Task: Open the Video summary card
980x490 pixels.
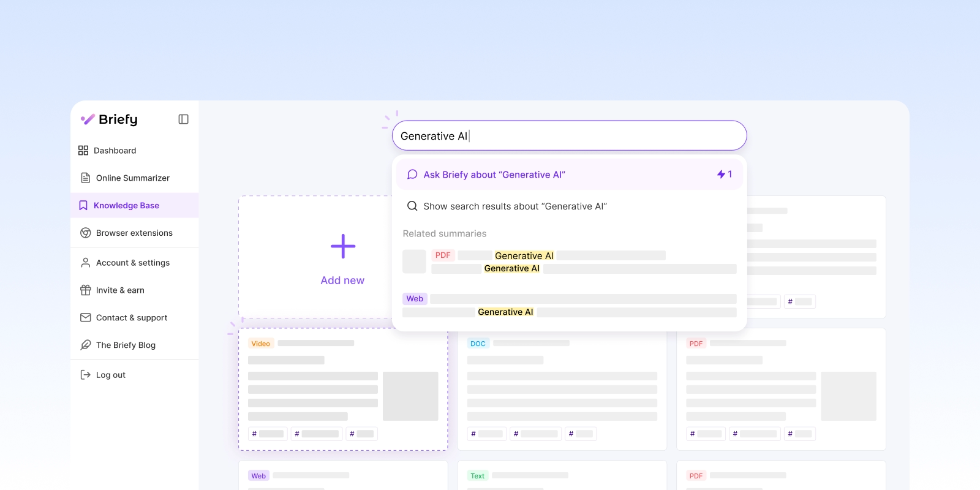Action: [x=343, y=389]
